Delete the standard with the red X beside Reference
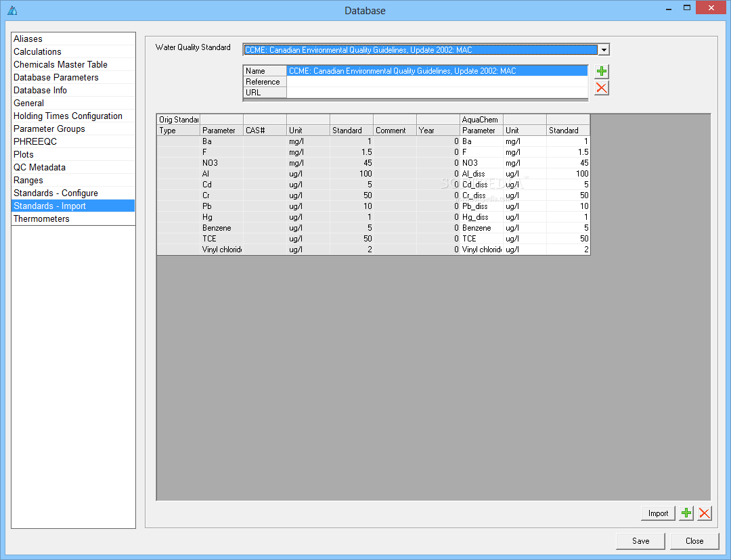Image resolution: width=731 pixels, height=560 pixels. coord(602,88)
